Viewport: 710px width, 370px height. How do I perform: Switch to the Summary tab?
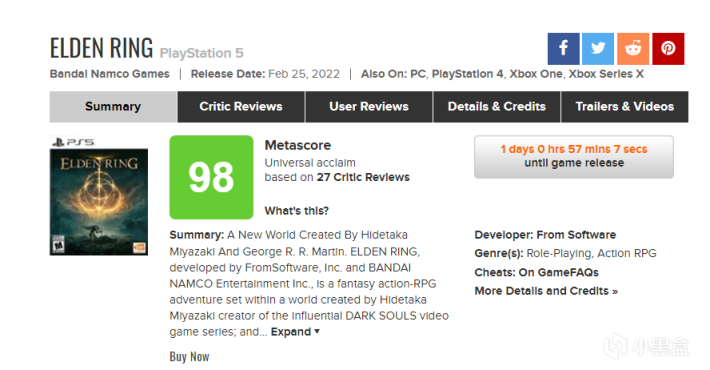[x=113, y=107]
